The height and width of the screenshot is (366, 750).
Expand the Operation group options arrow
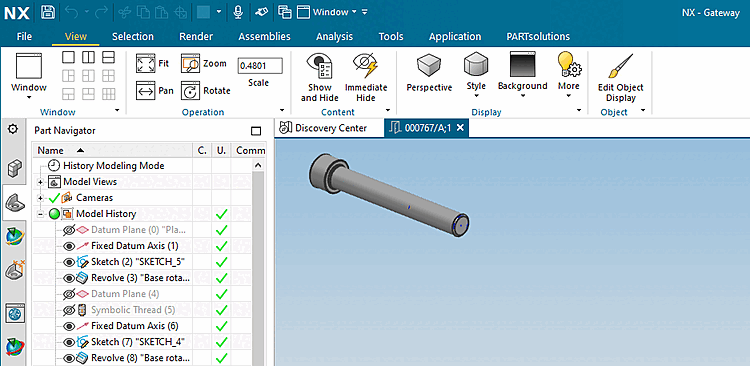(282, 111)
